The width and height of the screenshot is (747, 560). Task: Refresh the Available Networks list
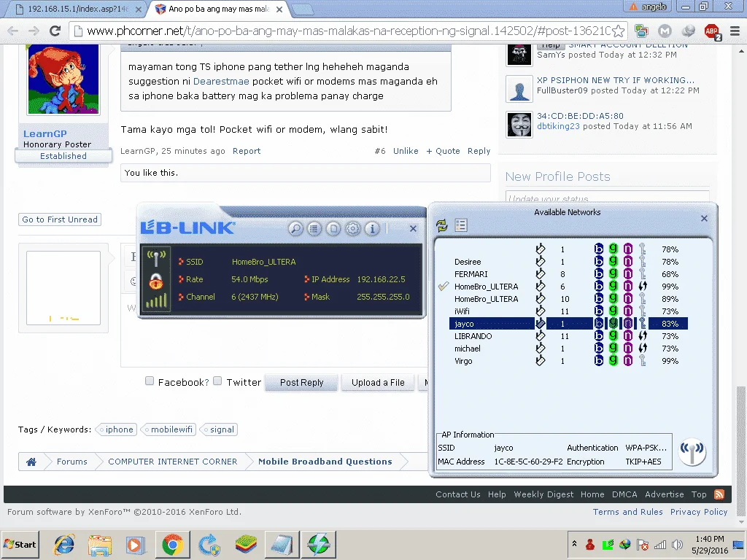tap(442, 225)
